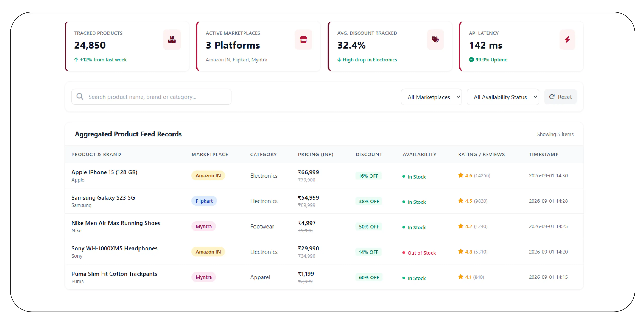This screenshot has width=644, height=320.
Task: Click the 3 Platforms value
Action: 233,45
